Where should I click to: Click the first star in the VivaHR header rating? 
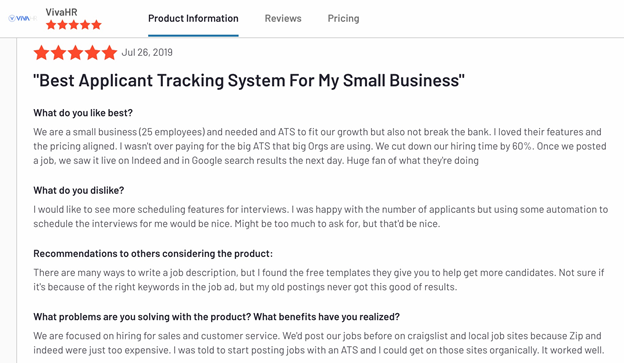[x=51, y=25]
